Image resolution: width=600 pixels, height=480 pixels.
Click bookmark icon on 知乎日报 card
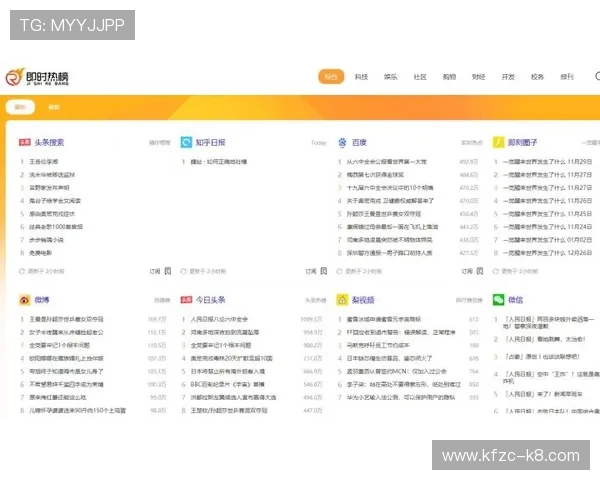tap(324, 271)
